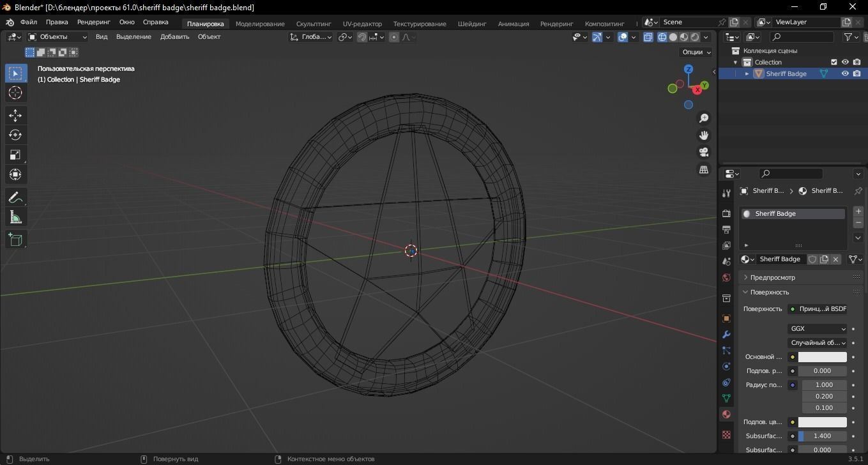This screenshot has height=465, width=868.
Task: Select the Scale tool
Action: 15,155
